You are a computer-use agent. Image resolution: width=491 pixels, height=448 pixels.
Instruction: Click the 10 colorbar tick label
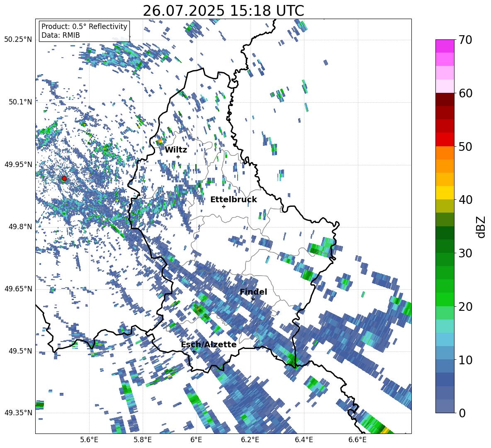pos(465,360)
